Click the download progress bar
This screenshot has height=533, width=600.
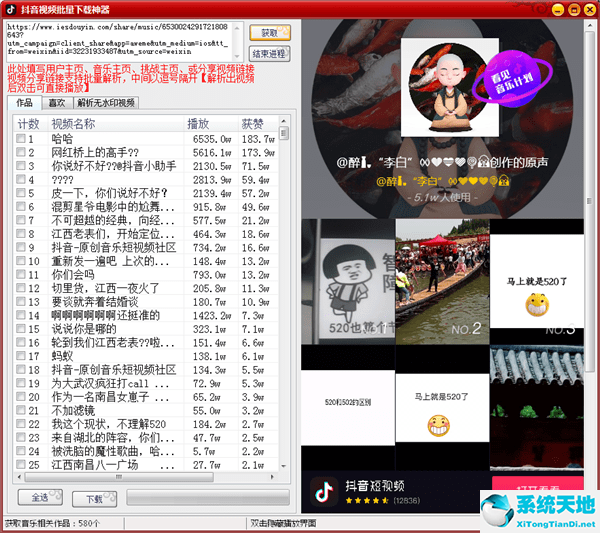(x=208, y=497)
